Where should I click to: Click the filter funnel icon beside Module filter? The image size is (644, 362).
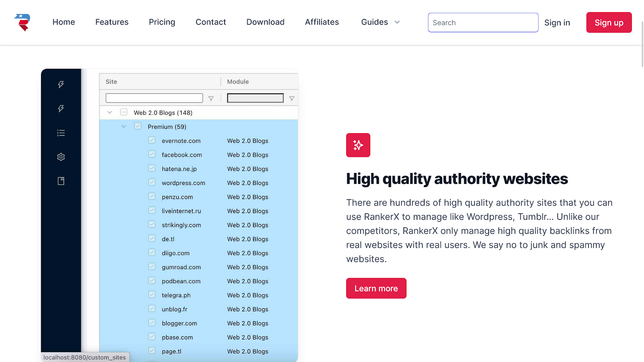pos(292,99)
